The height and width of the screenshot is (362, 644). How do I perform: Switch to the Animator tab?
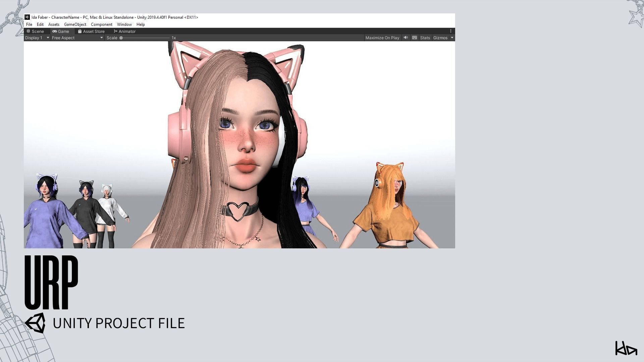[x=124, y=31]
